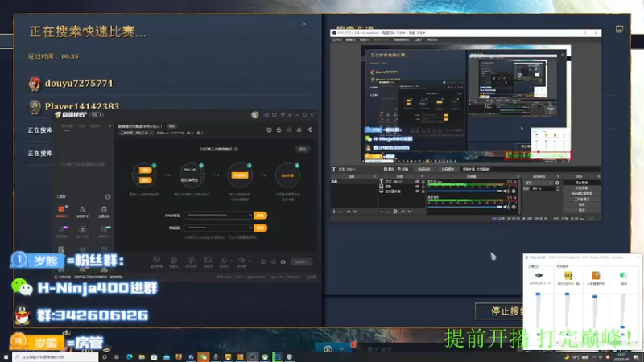This screenshot has height=362, width=644.
Task: Click the source 属性 gear button in OBS
Action: pyautogui.click(x=389, y=169)
